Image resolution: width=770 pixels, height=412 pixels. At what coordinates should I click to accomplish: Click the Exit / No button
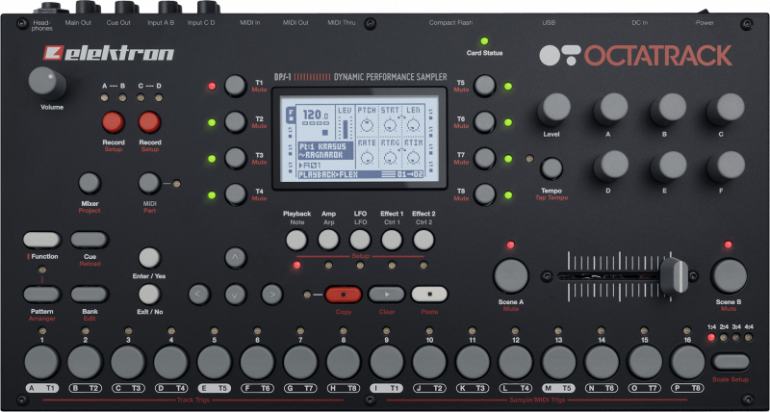tap(149, 295)
